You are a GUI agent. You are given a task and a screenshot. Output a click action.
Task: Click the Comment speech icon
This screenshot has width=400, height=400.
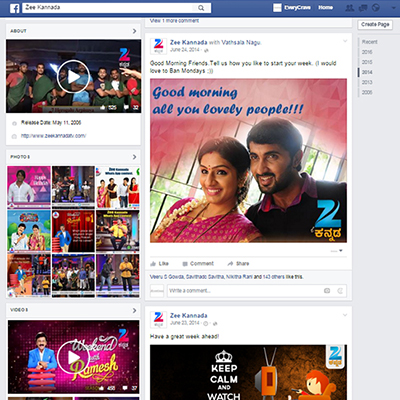pyautogui.click(x=185, y=264)
